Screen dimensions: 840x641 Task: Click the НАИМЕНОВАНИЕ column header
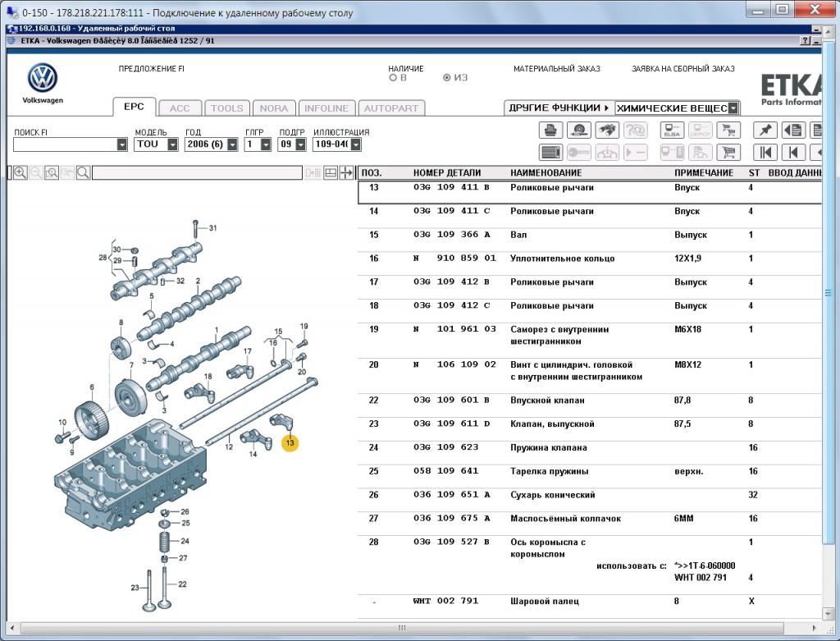[546, 172]
